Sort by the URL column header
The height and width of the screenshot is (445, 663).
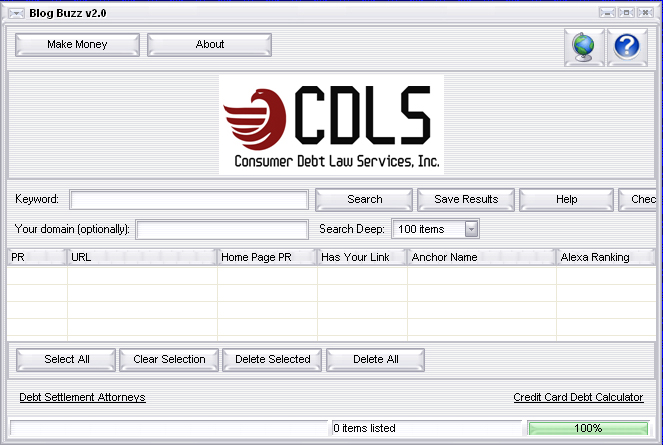tap(142, 257)
